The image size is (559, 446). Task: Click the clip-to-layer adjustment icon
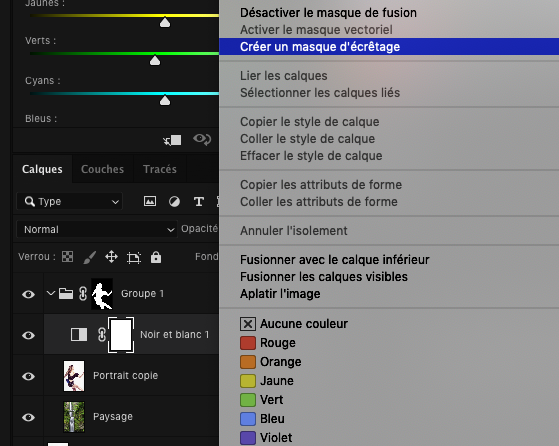pyautogui.click(x=172, y=140)
